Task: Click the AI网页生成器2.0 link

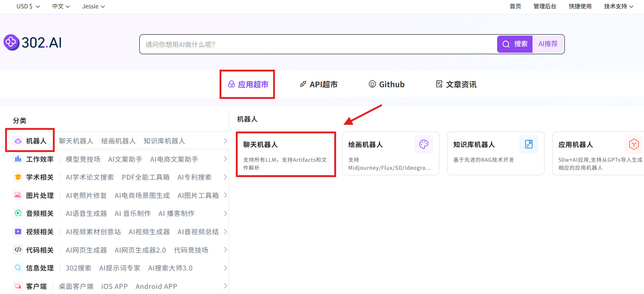Action: [x=141, y=250]
